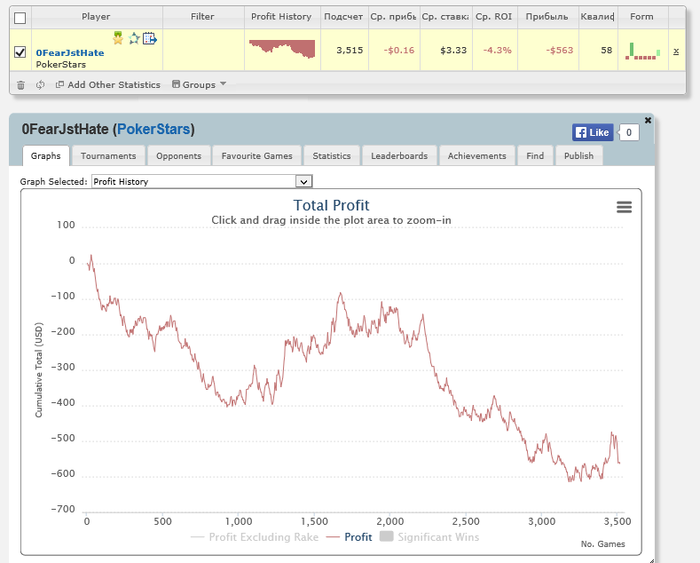Toggle the select-all checkbox in table header
The image size is (700, 563).
pos(20,18)
